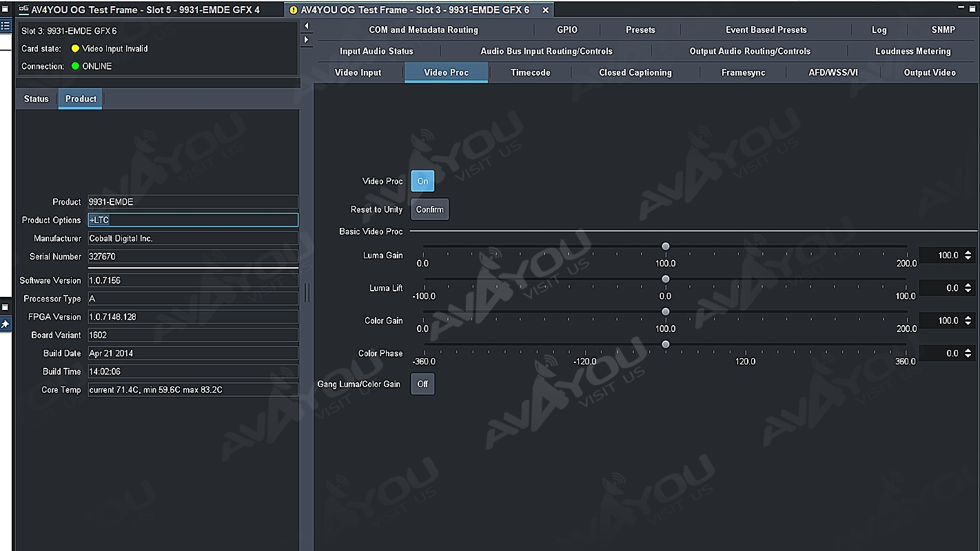Click the Luma Lift value field
Image resolution: width=980 pixels, height=551 pixels.
coord(941,288)
